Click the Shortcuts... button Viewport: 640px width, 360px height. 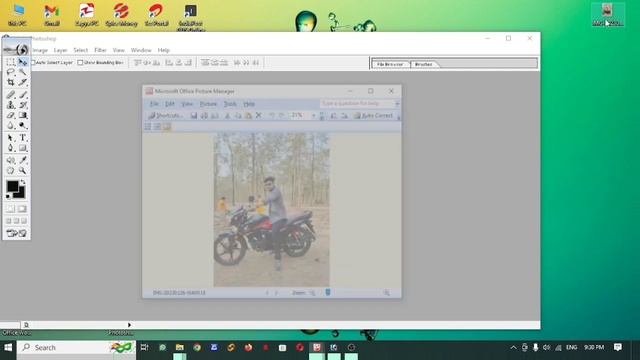tap(165, 116)
